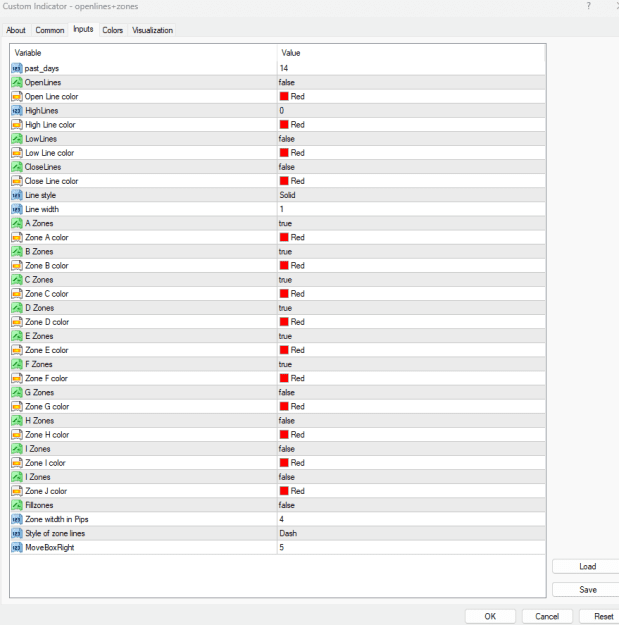Click the Style of zone lines icon
619x625 pixels.
[x=17, y=533]
